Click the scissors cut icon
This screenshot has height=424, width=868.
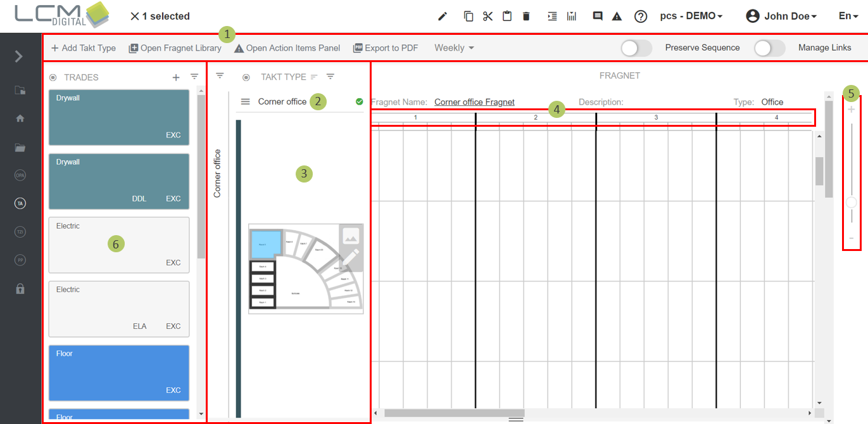coord(487,16)
